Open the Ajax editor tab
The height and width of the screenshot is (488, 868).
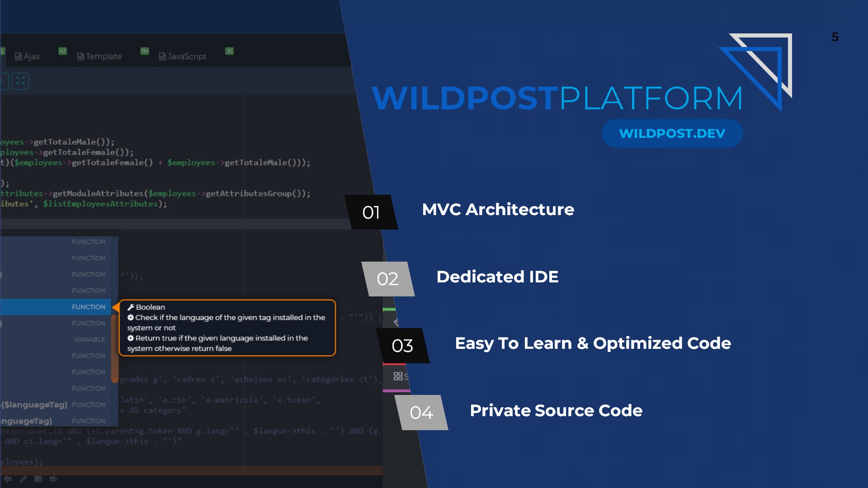coord(28,56)
